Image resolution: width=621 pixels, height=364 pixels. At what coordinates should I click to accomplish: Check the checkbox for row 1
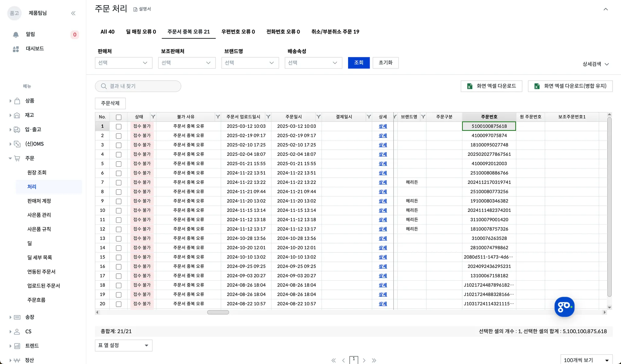119,126
